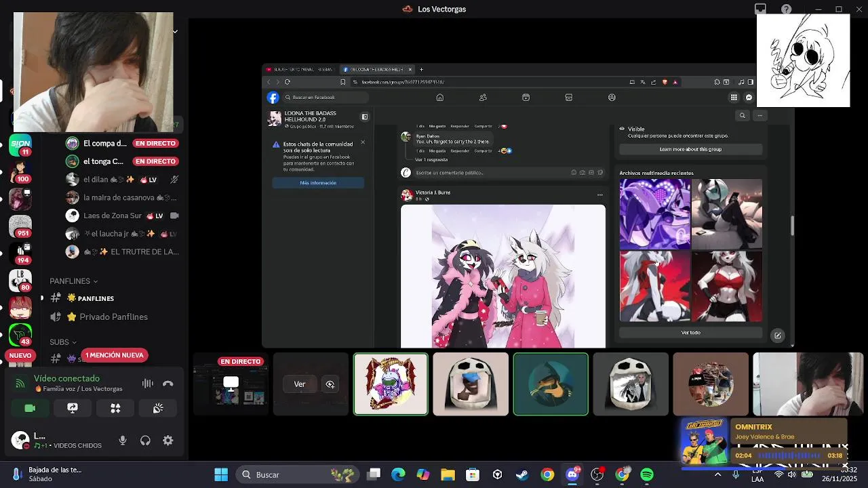This screenshot has height=488, width=868.
Task: Open Spotify from the taskbar
Action: (x=647, y=474)
